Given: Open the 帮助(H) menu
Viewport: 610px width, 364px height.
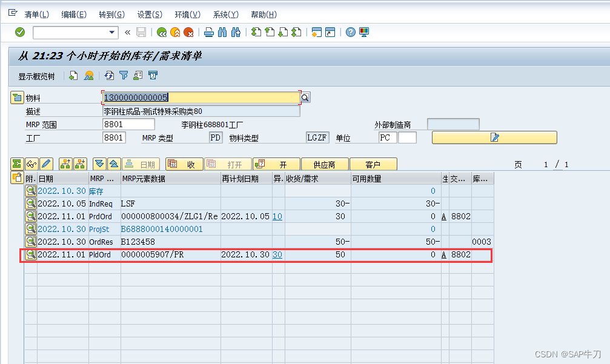Looking at the screenshot, I should [x=264, y=15].
